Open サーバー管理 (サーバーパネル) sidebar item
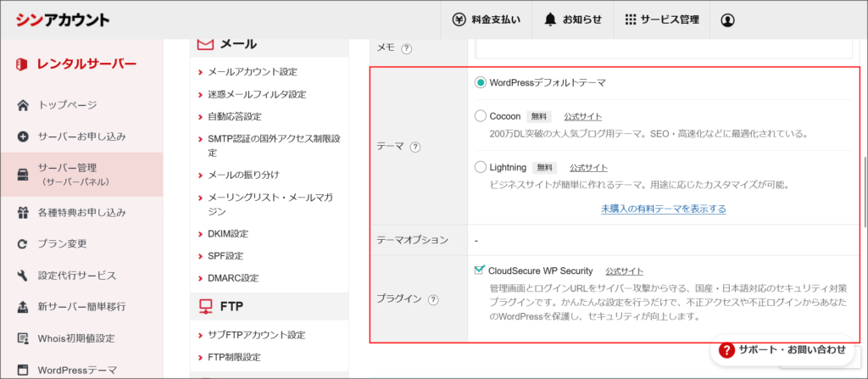 (x=82, y=175)
